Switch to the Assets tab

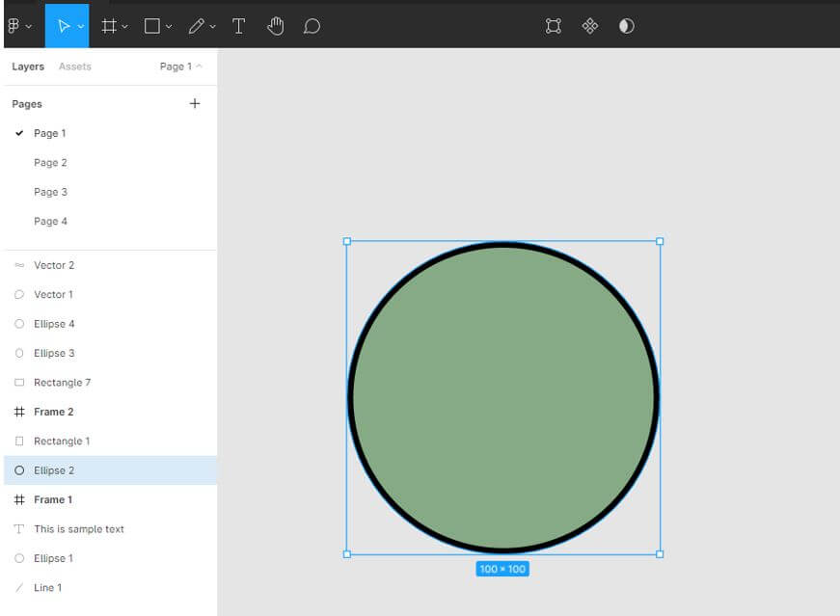pyautogui.click(x=74, y=67)
